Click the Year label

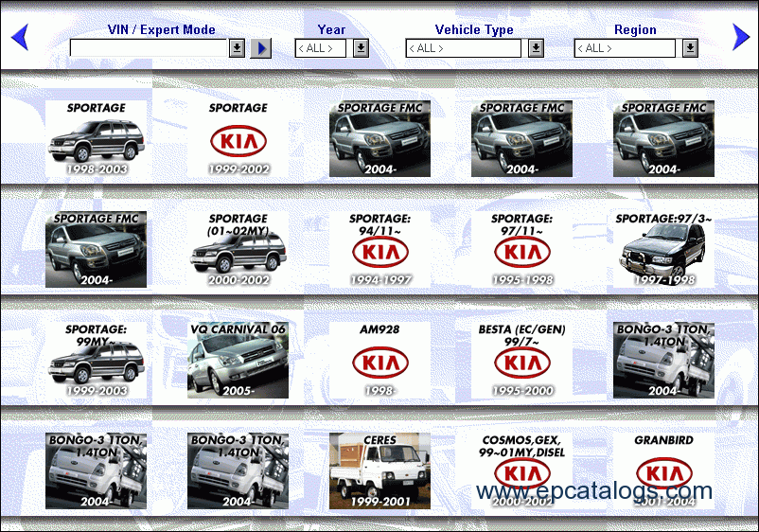[331, 29]
